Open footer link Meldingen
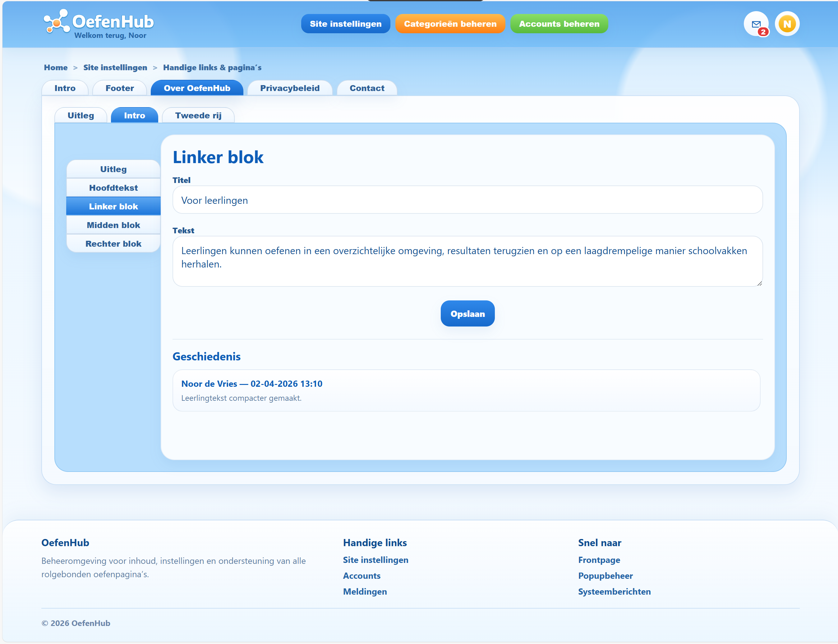Viewport: 838px width, 644px height. [365, 591]
